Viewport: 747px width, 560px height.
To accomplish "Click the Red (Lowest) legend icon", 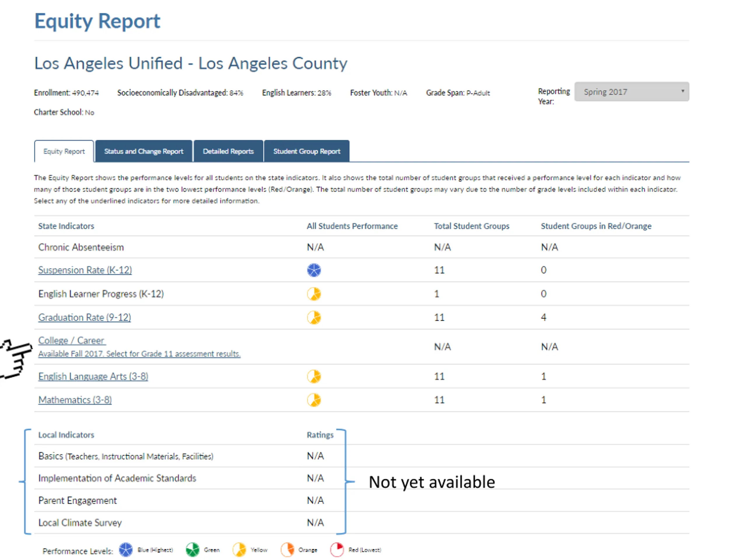I will 337,549.
